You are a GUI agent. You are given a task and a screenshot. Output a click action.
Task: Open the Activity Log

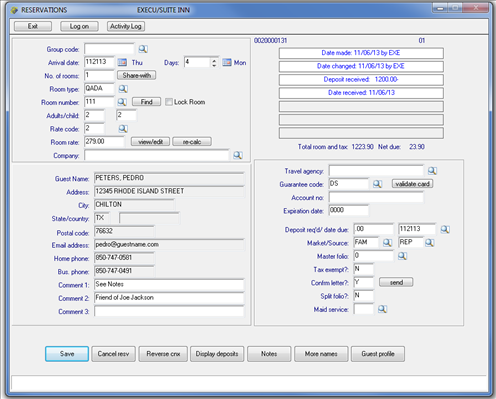pyautogui.click(x=126, y=26)
